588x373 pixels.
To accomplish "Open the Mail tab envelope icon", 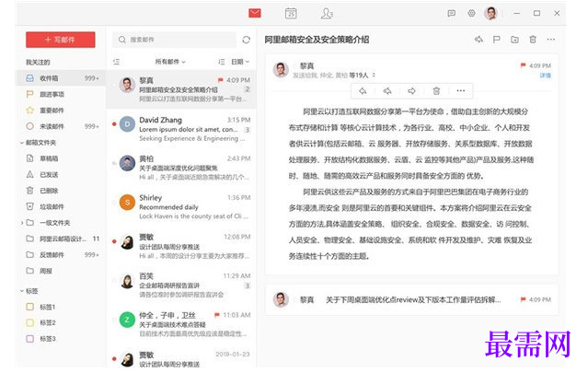I will tap(255, 14).
